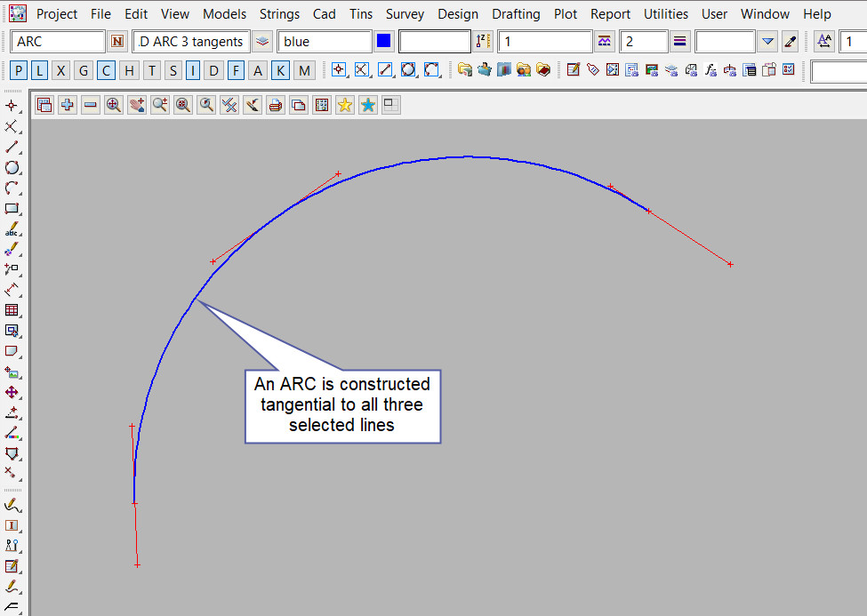Click the yellow star favorites icon
Screen dimensions: 867x616
click(x=345, y=105)
